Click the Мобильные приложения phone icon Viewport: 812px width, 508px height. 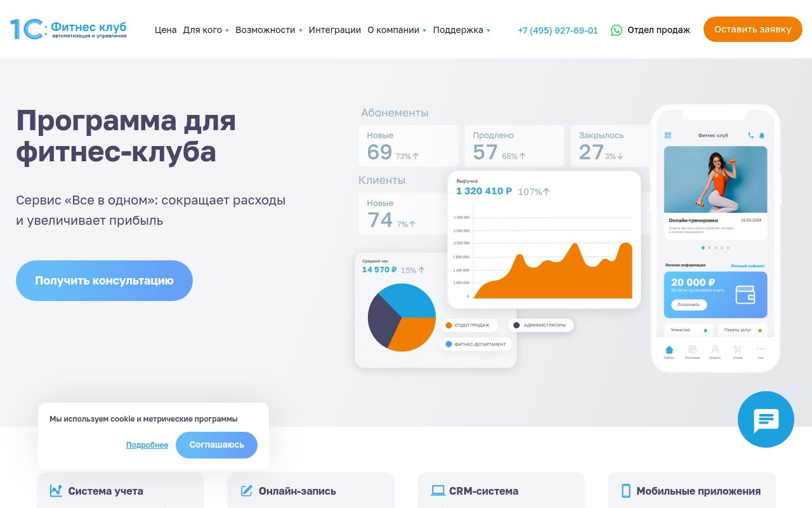626,491
